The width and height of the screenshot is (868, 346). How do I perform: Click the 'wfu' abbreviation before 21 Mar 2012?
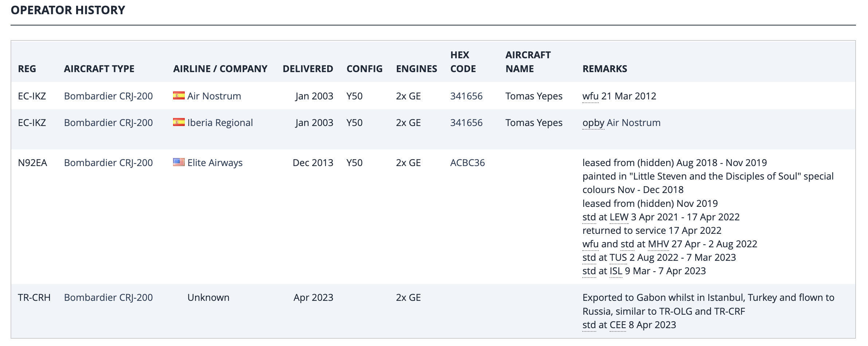(x=590, y=96)
